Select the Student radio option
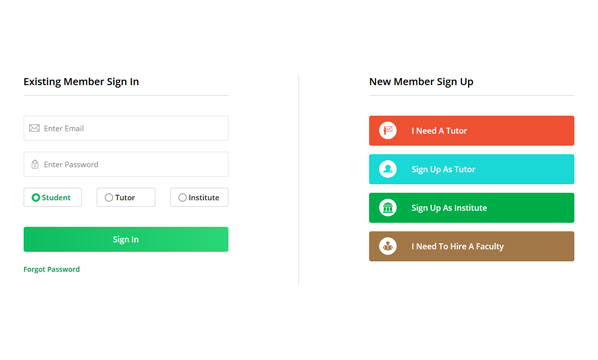The height and width of the screenshot is (360, 598). coord(53,198)
